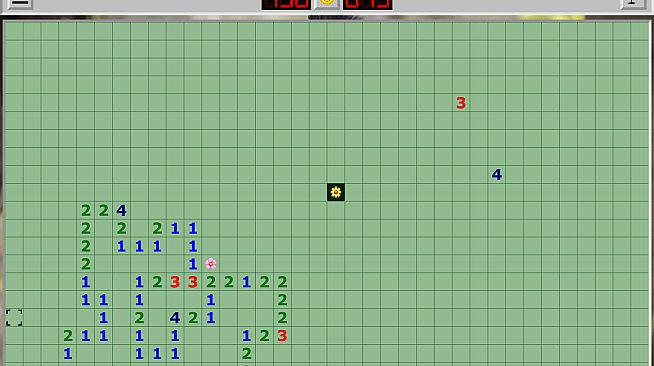Viewport: 654px width, 366px height.
Task: Click the dashed-outline cursor cell
Action: point(14,318)
